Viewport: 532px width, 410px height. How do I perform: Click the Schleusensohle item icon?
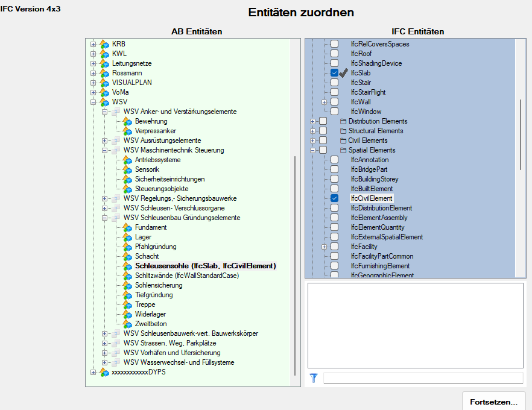pyautogui.click(x=127, y=266)
